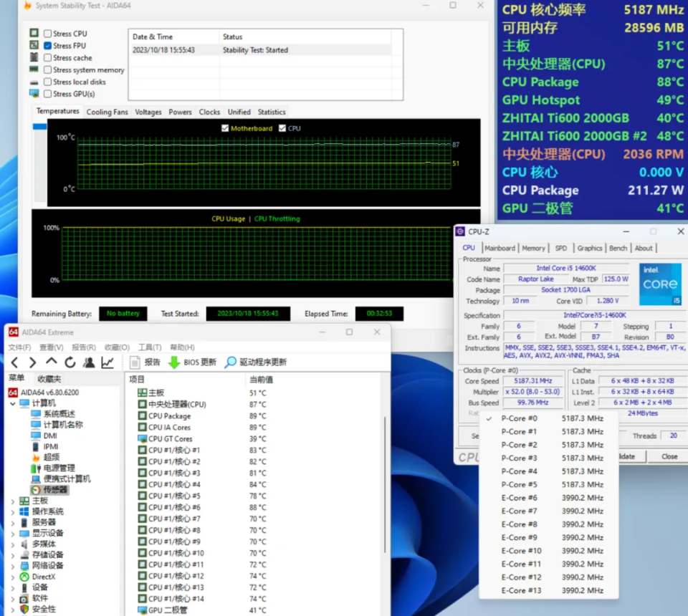
Task: Expand the 存储设备 tree node
Action: 13,555
